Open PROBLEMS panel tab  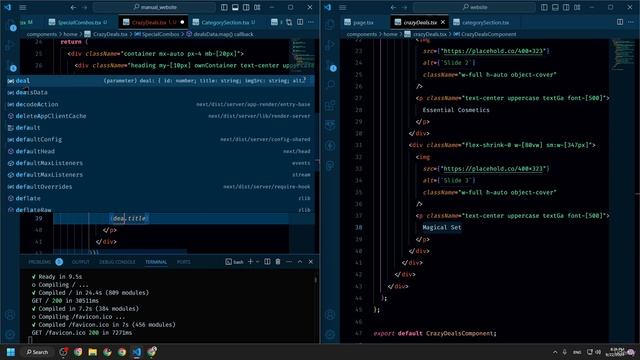click(40, 262)
